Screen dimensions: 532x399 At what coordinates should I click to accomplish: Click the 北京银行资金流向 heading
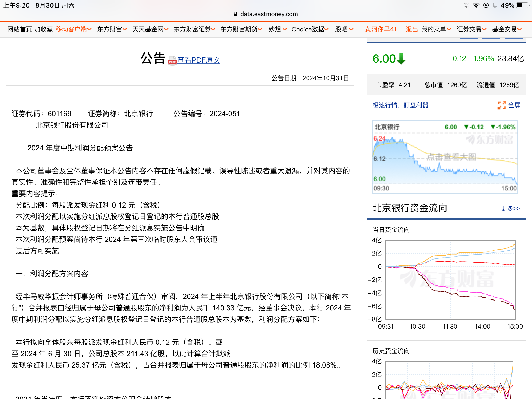coord(410,208)
